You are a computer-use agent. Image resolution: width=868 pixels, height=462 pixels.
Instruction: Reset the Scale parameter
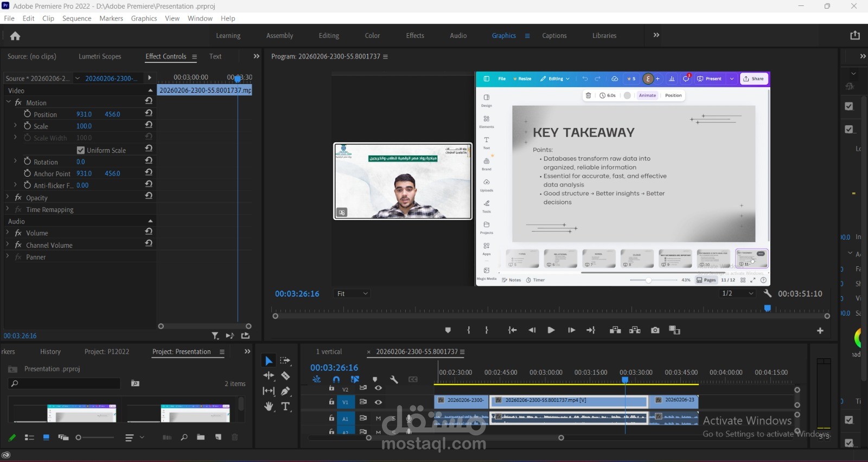coord(149,125)
